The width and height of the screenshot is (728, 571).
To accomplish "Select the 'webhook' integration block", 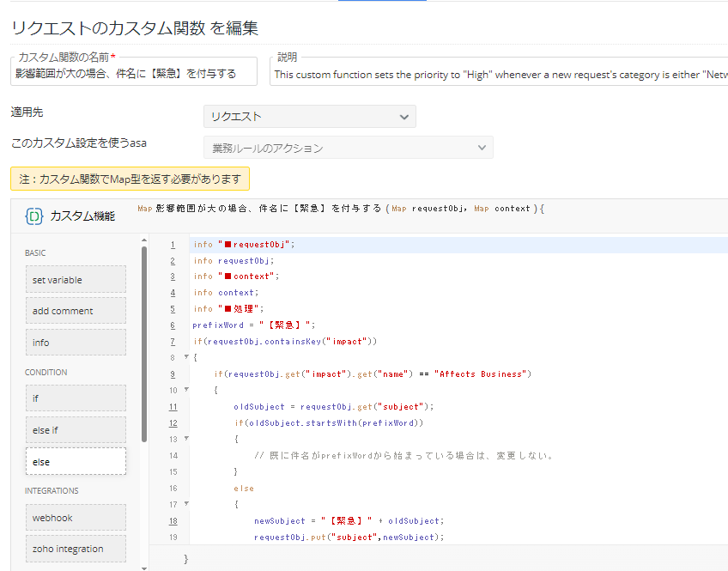I will 76,518.
